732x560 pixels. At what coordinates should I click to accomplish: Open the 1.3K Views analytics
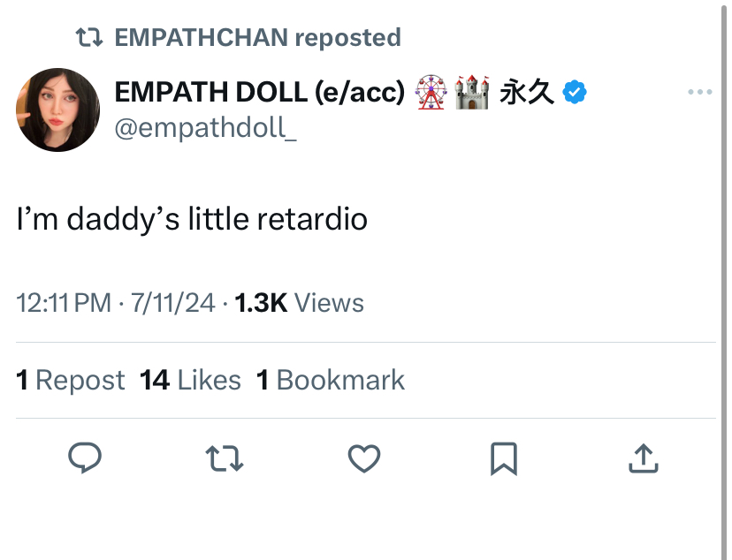click(x=299, y=303)
